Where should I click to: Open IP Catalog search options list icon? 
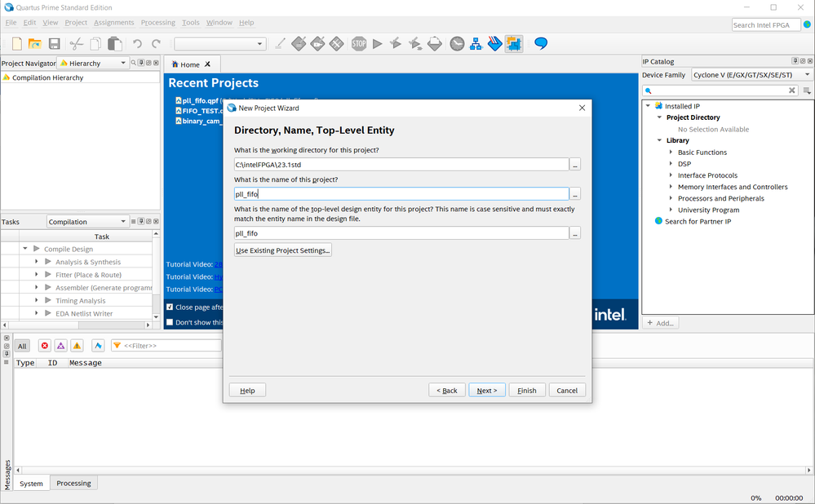pyautogui.click(x=807, y=91)
